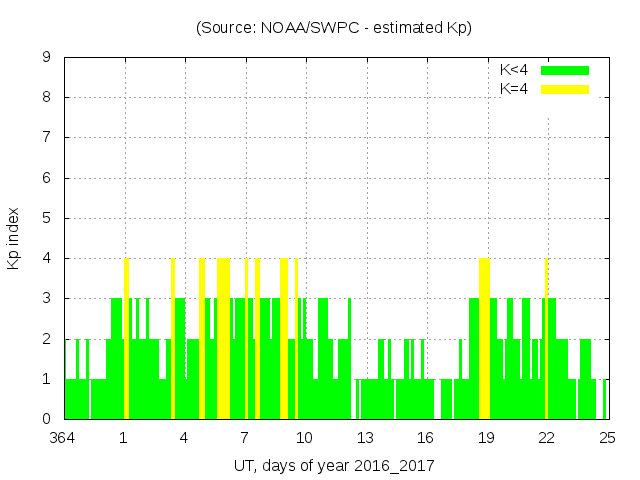Click the x-axis tick label 19
The image size is (640, 480).
click(486, 437)
